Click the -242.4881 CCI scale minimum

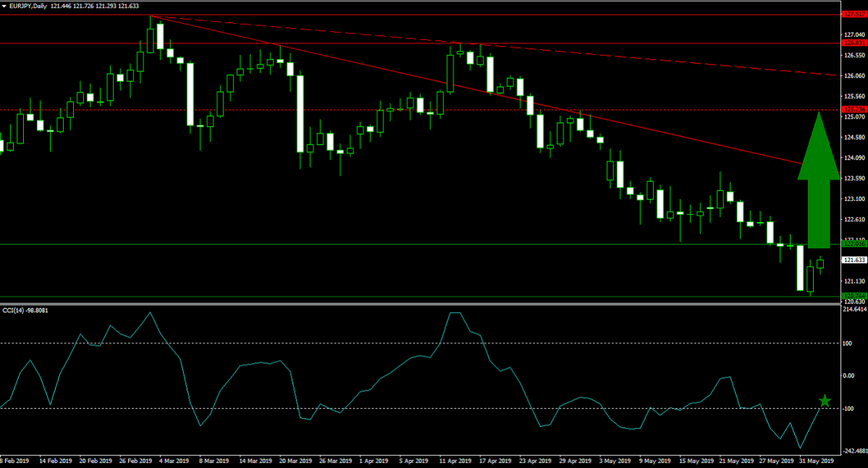(x=854, y=448)
